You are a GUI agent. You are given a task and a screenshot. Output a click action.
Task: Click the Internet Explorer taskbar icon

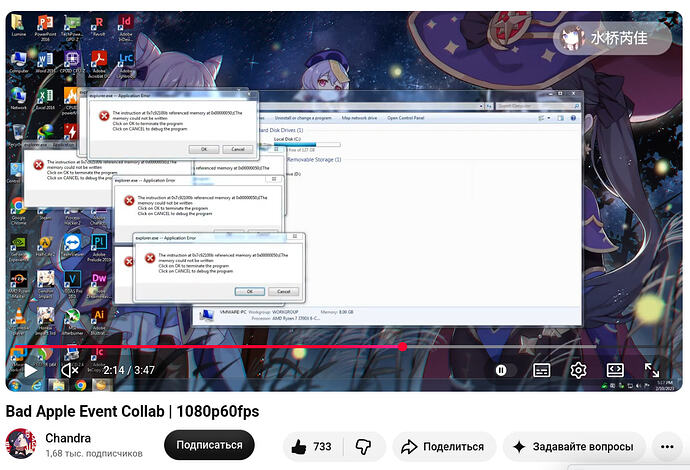(x=36, y=385)
